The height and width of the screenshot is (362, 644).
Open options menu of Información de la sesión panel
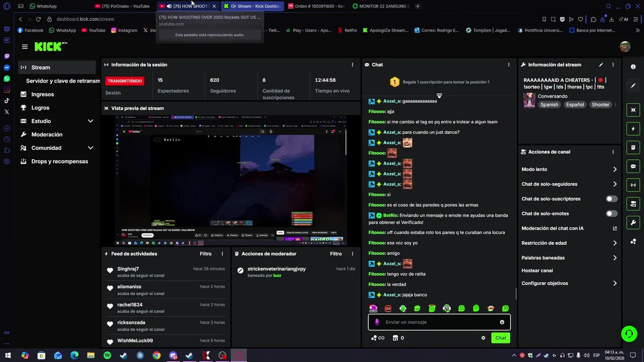click(x=352, y=65)
